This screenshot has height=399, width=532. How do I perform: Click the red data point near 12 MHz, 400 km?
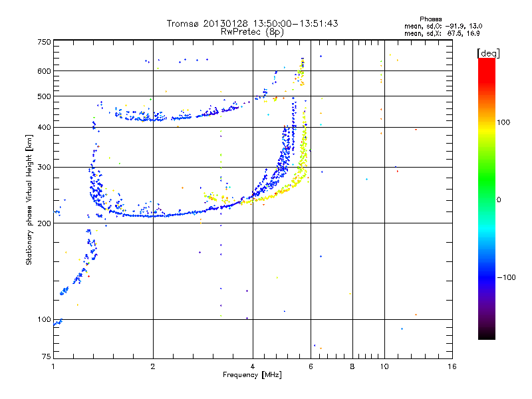pyautogui.click(x=416, y=129)
